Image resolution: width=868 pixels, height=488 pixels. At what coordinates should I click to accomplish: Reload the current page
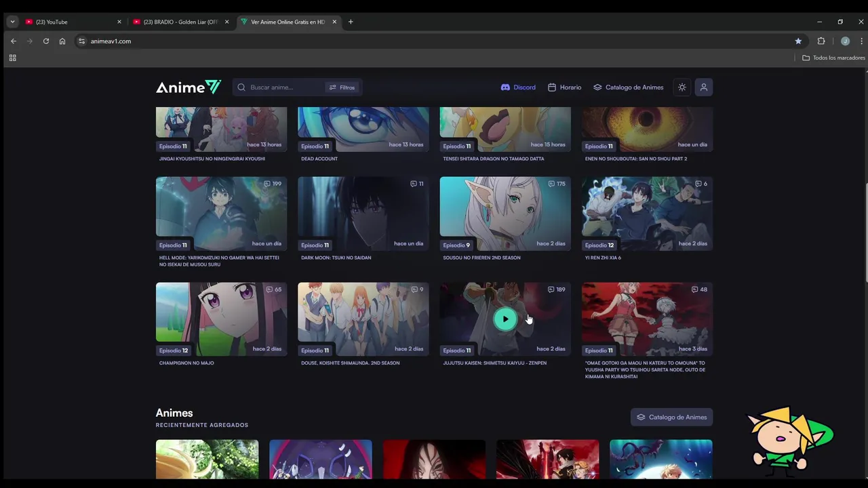coord(46,41)
